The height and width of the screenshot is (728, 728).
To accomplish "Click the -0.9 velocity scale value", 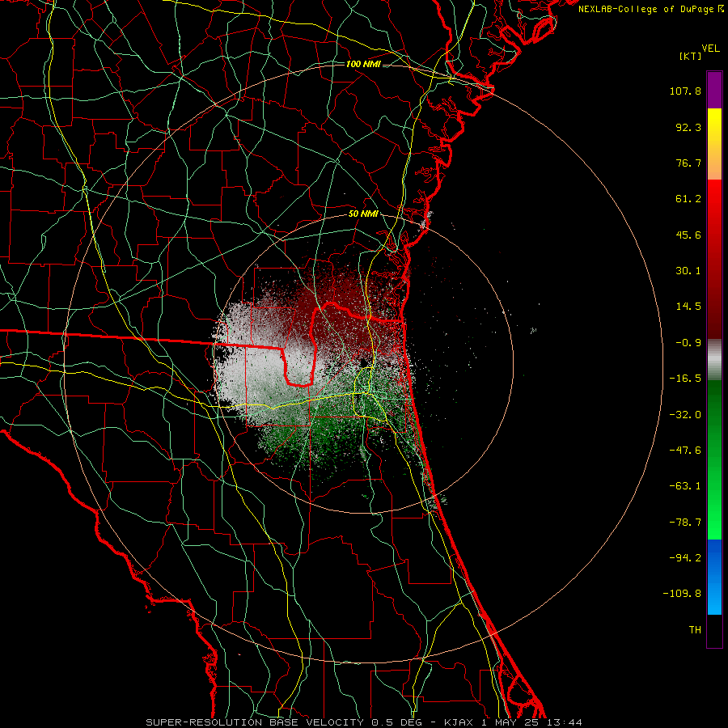I will point(688,343).
